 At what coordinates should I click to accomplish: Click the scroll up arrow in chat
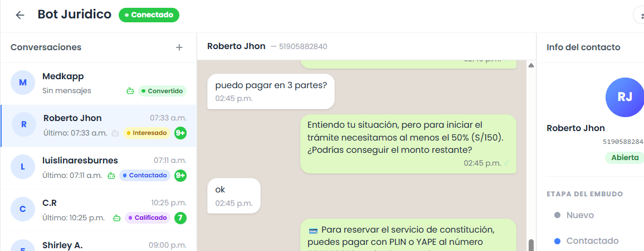(x=531, y=65)
